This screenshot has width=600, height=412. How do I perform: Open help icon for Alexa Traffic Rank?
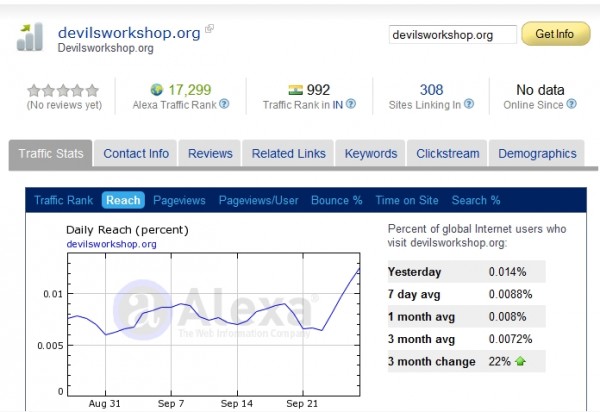[224, 104]
